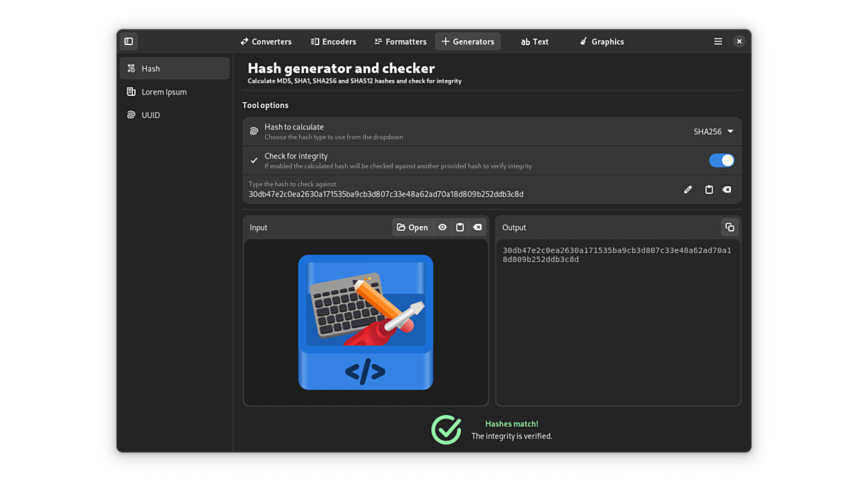Paste content into the Input field
The image size is (868, 488).
click(460, 227)
